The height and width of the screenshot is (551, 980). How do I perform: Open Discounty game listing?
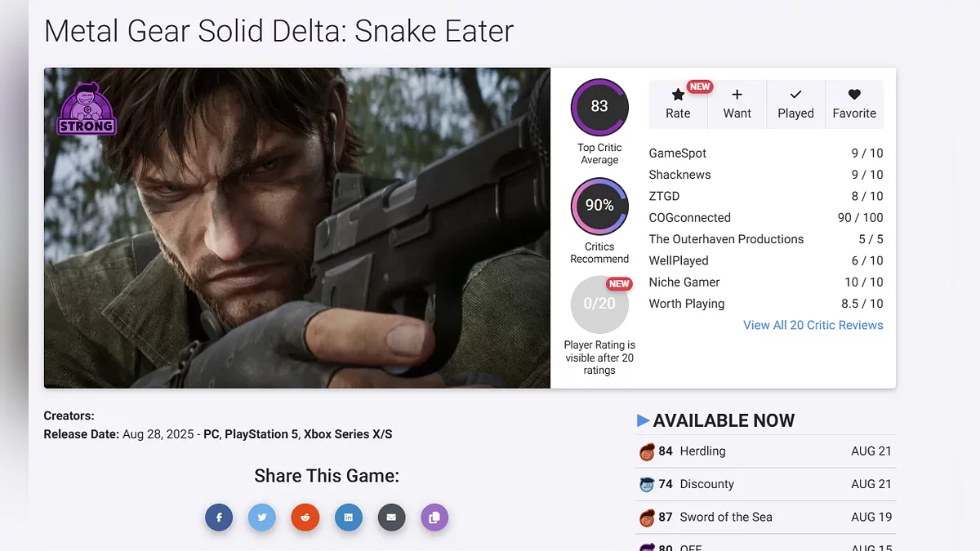(x=765, y=484)
